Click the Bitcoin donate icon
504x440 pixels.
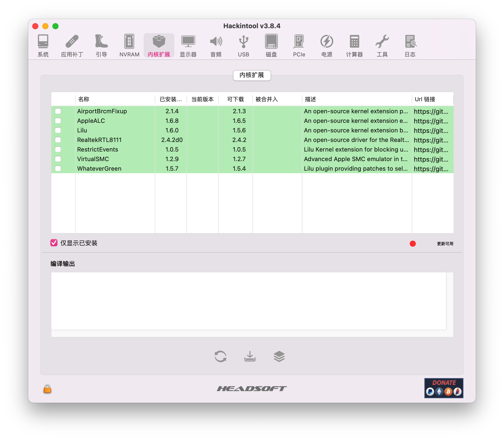tap(448, 392)
